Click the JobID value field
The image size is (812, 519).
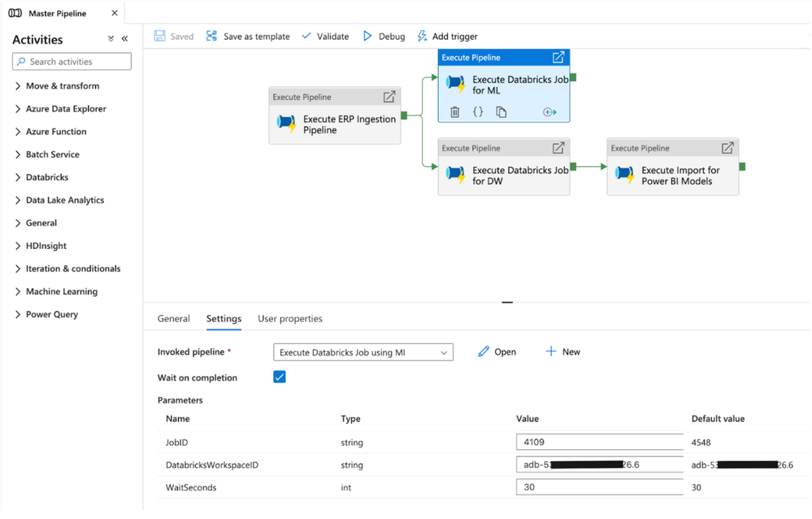600,442
